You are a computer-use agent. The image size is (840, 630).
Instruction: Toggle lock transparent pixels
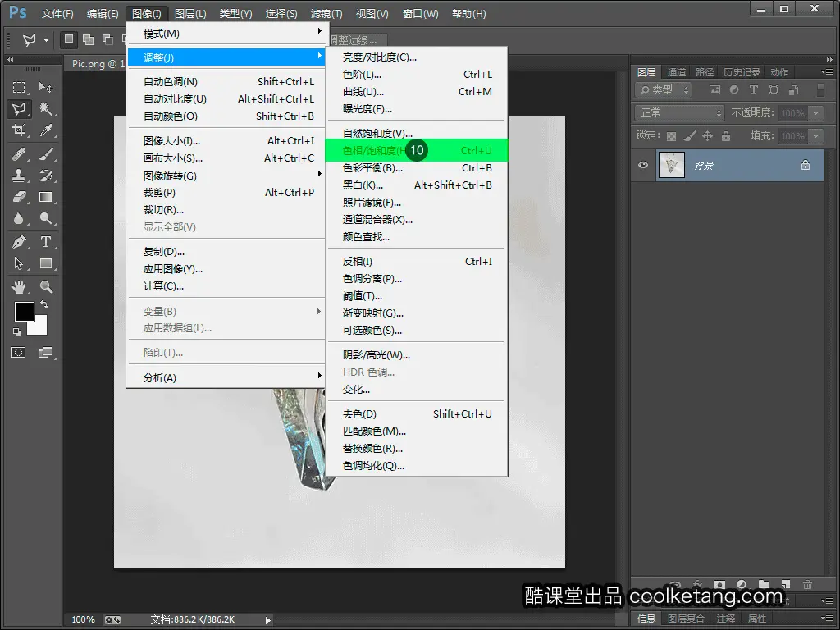click(x=671, y=136)
